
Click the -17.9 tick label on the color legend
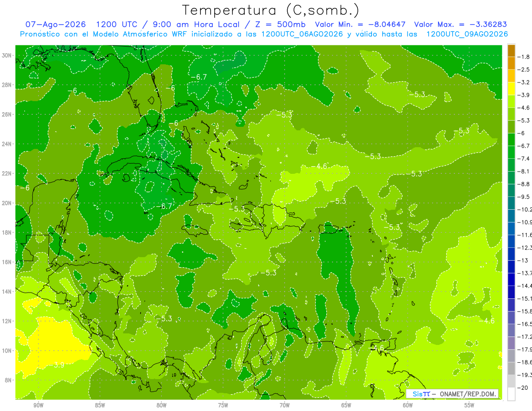(525, 349)
